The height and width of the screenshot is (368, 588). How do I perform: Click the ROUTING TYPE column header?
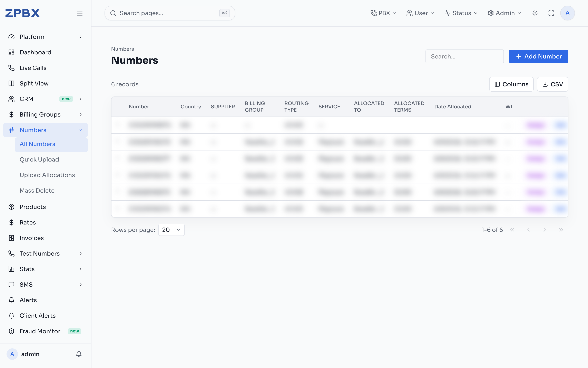pos(296,107)
